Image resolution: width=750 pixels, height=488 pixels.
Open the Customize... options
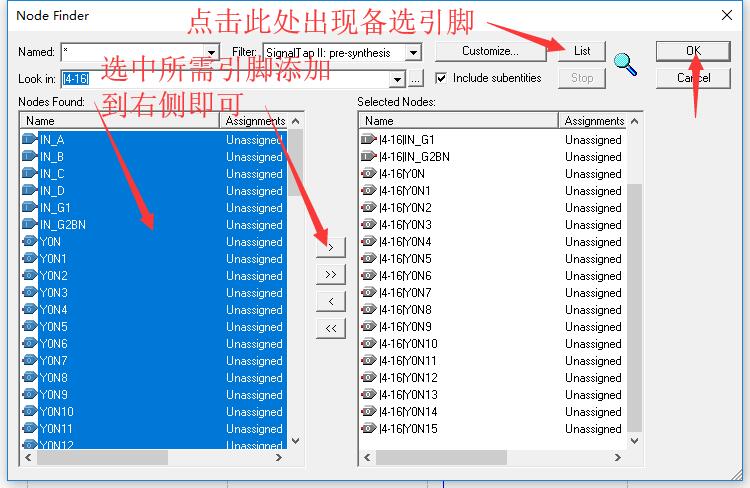tap(490, 51)
